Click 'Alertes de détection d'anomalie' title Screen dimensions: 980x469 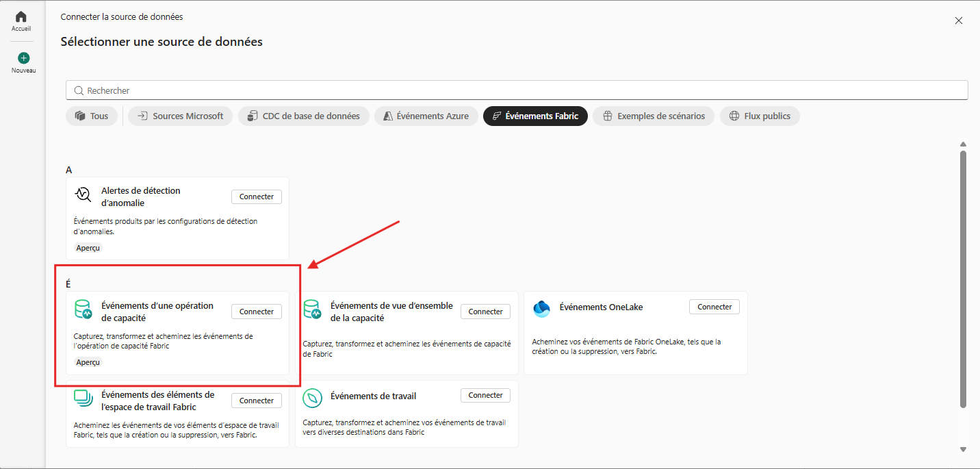(141, 197)
